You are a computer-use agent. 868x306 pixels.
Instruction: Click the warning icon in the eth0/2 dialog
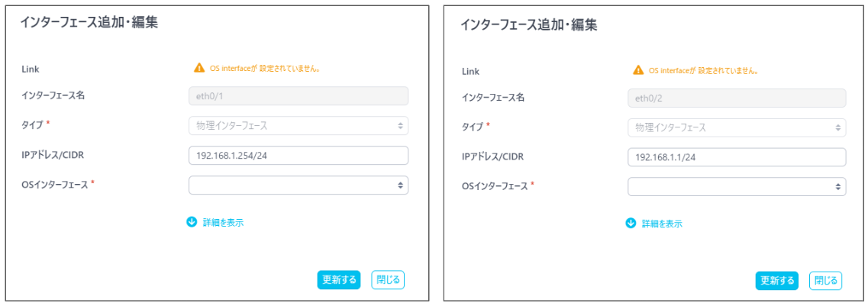(638, 70)
